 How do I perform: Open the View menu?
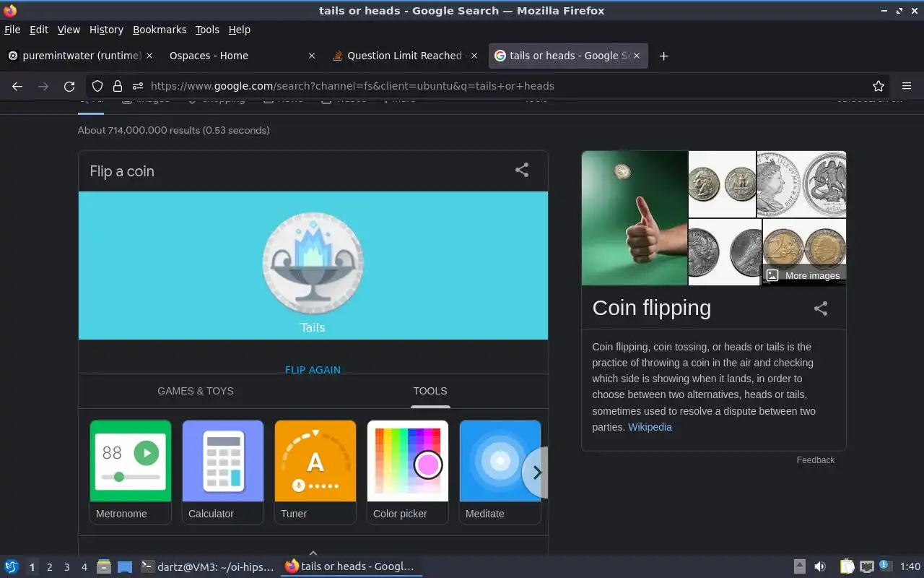69,30
